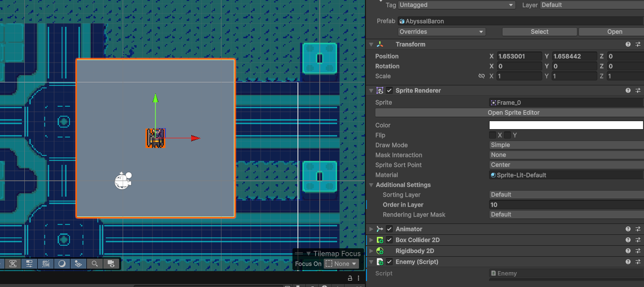Open the Rigidbody 2D preset settings
This screenshot has width=644, height=287.
pos(639,251)
